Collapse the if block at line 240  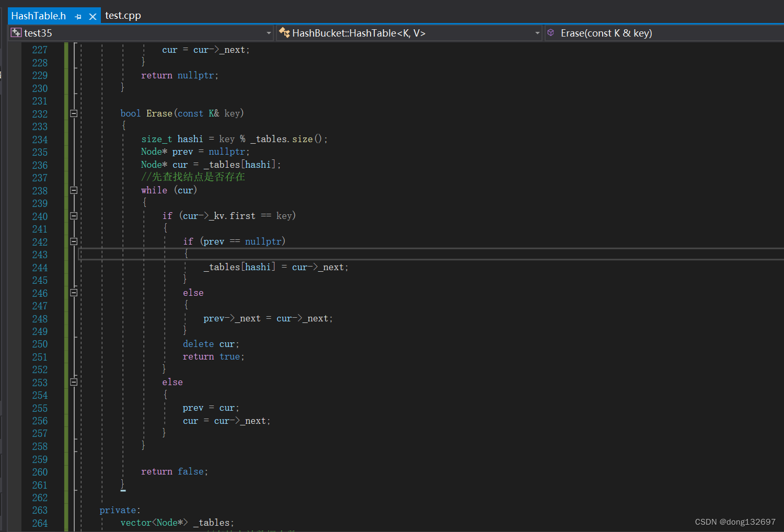[74, 216]
